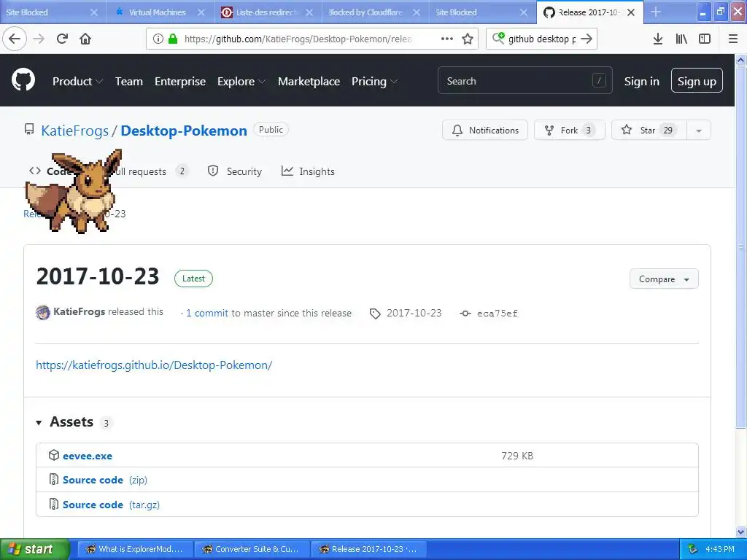
Task: Open the Explore dropdown menu
Action: click(x=241, y=81)
